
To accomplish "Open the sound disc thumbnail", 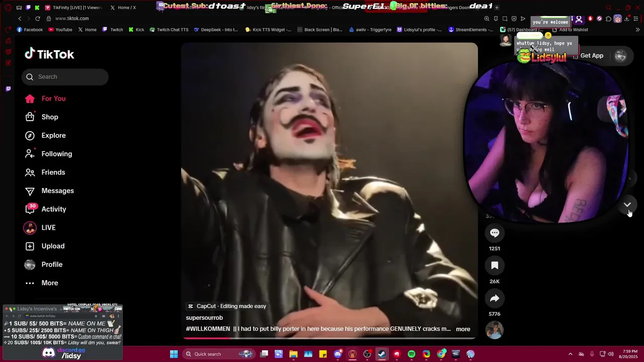I will point(495,330).
